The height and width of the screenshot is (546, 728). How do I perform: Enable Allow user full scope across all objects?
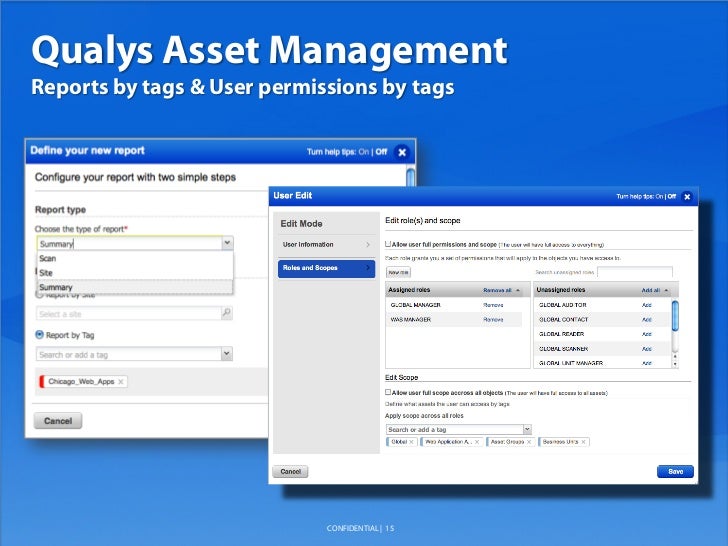pyautogui.click(x=388, y=392)
